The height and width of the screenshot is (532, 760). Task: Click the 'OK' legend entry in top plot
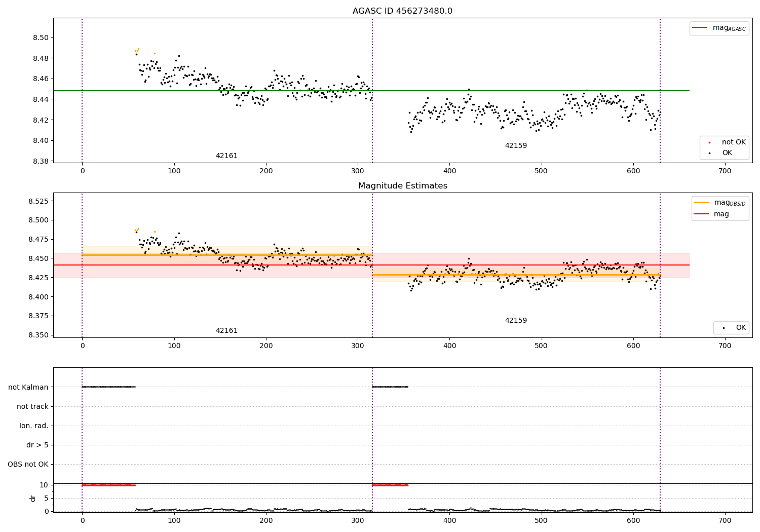point(724,153)
